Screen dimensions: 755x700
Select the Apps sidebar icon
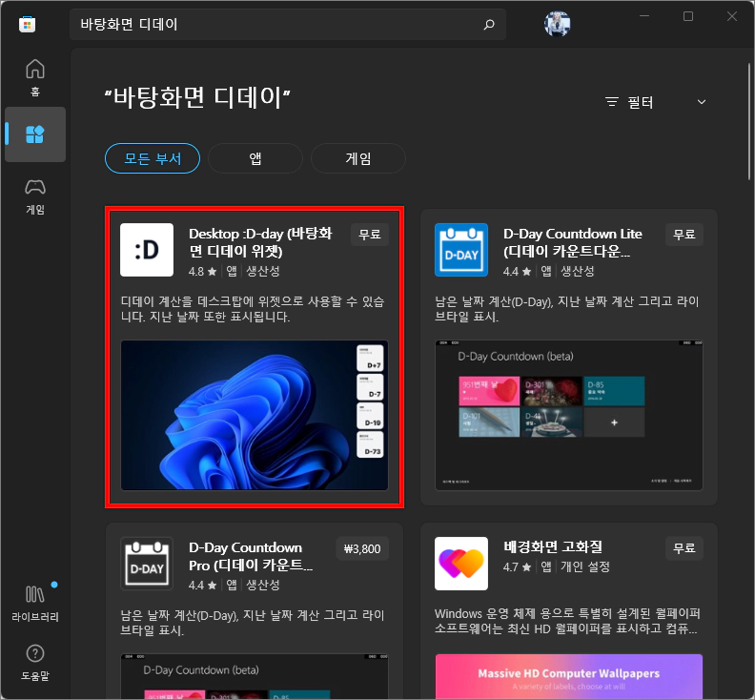coord(35,134)
